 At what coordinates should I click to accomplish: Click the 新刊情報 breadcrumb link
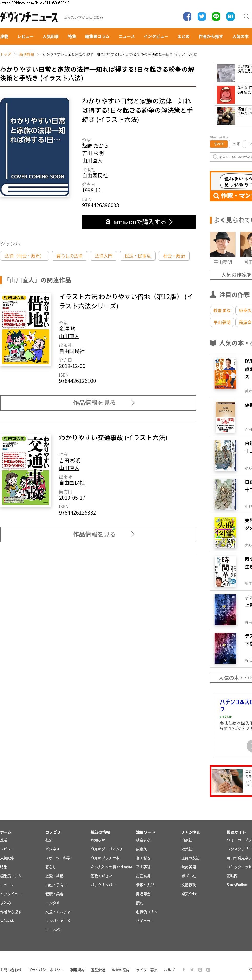point(27,54)
